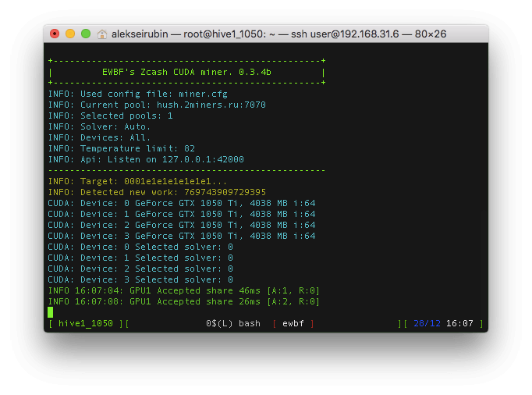
Task: Click the CUDA Device 0 GeForce GTX line
Action: point(181,203)
